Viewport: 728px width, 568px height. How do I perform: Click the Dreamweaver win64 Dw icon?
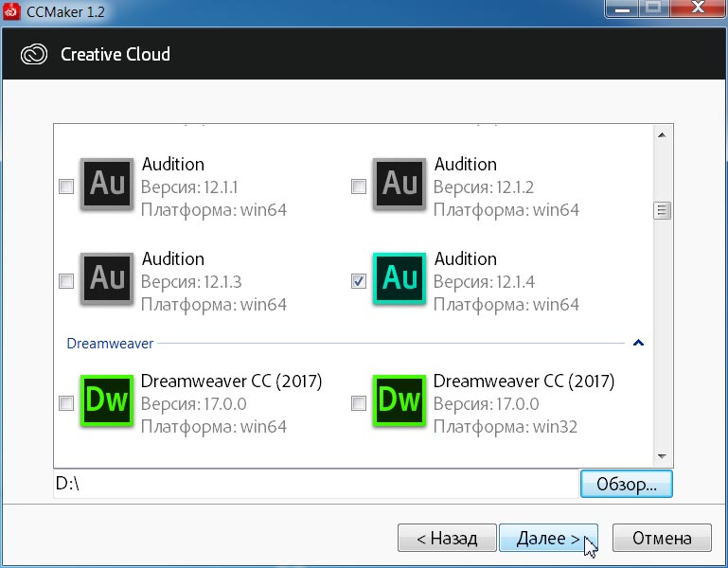point(107,400)
